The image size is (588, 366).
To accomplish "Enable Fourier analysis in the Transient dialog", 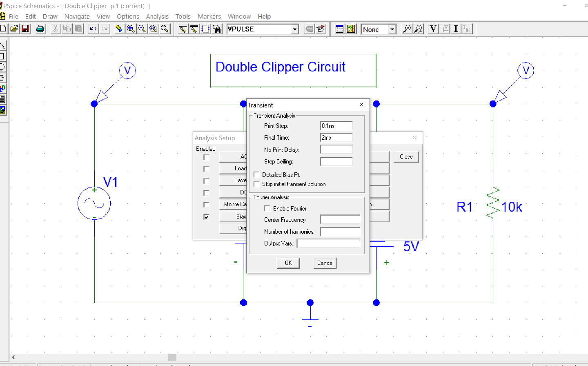I will pos(267,208).
